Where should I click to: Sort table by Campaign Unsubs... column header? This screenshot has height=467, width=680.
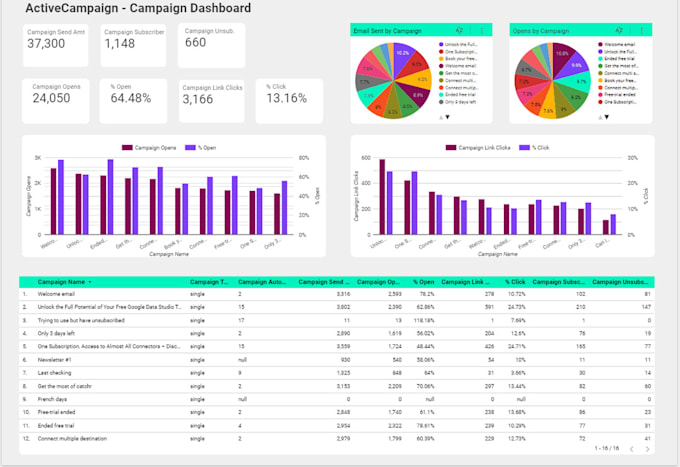(x=620, y=282)
